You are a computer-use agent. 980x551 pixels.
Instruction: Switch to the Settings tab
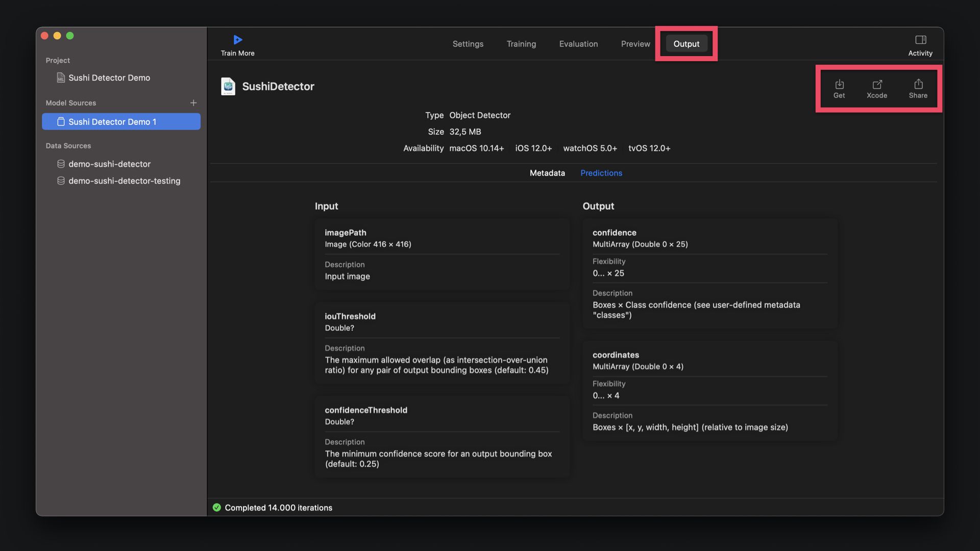[468, 44]
